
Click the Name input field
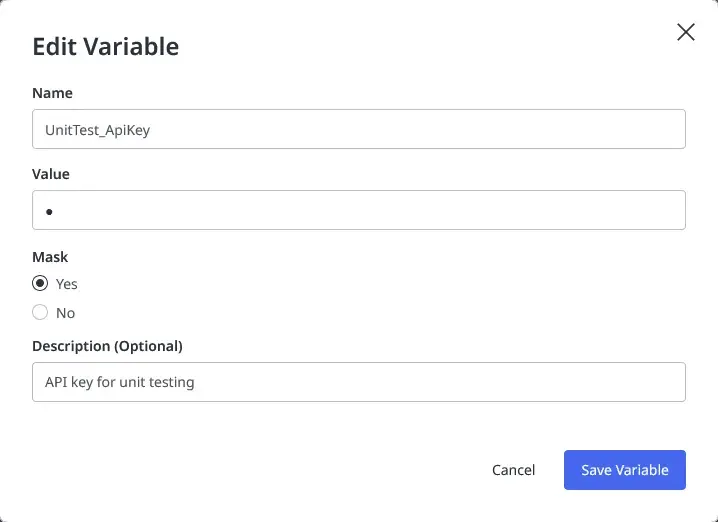358,129
